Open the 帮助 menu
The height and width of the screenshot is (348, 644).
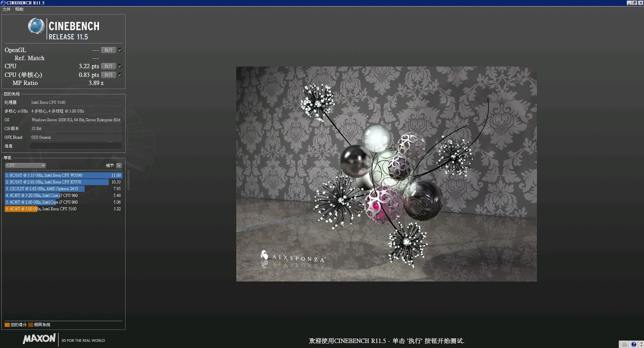(x=19, y=9)
